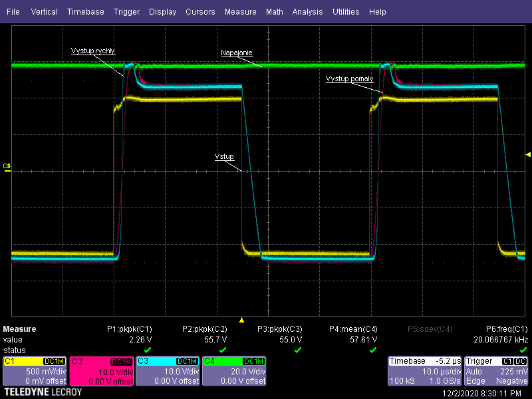This screenshot has width=532, height=399.
Task: Click the 55.0 V measurement value
Action: [291, 340]
